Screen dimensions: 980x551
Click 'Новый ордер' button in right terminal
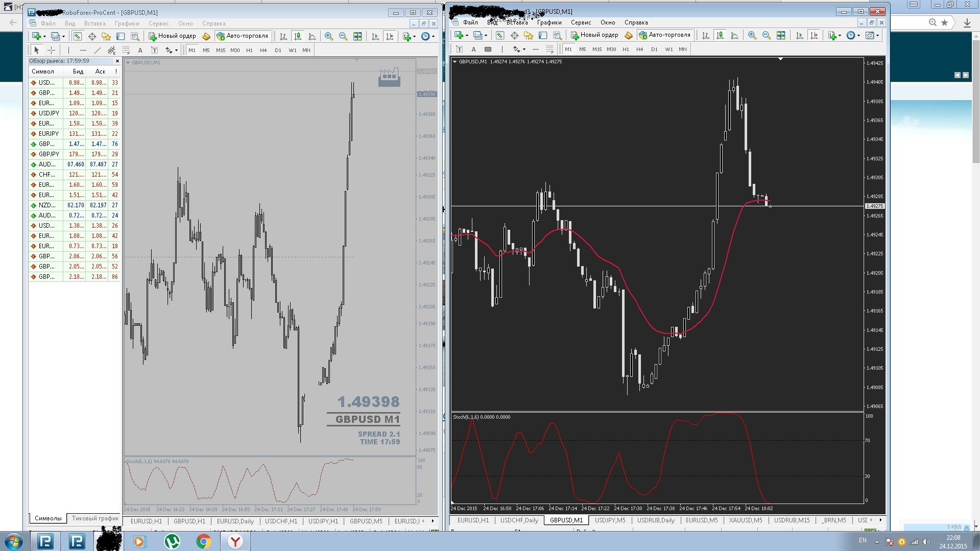coord(594,35)
